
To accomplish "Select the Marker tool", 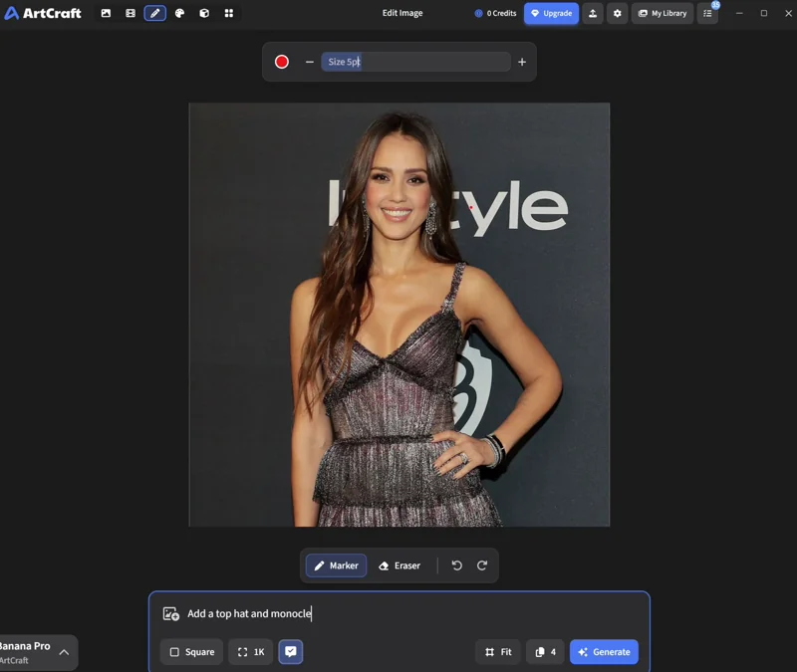I will pos(336,565).
